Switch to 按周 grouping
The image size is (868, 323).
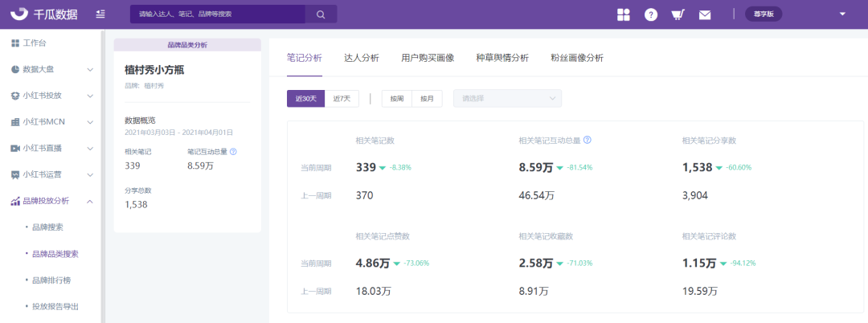397,99
